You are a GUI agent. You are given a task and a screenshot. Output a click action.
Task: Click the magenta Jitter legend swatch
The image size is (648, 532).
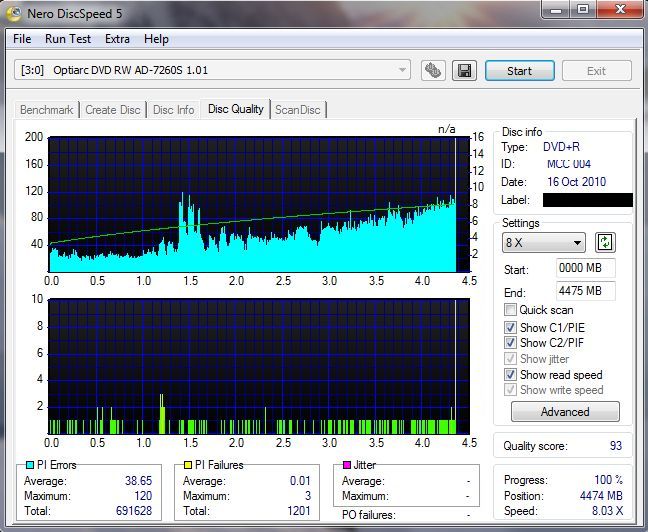347,465
